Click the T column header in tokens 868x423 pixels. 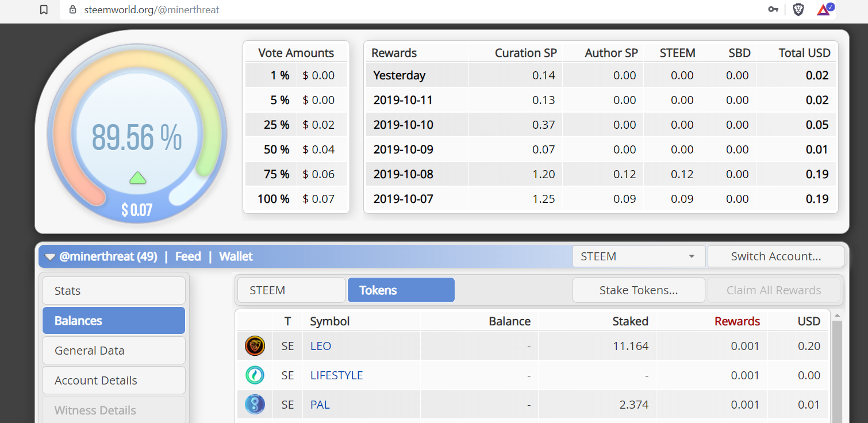coord(287,321)
